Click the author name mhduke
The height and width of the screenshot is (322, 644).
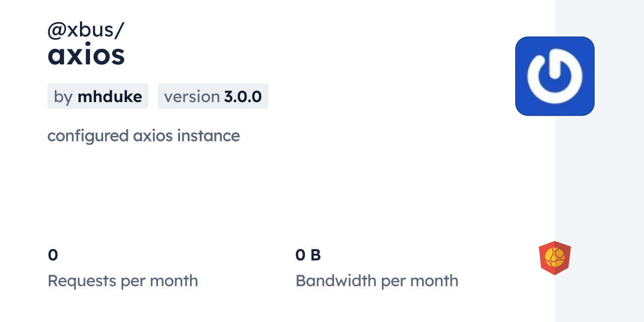pyautogui.click(x=110, y=96)
